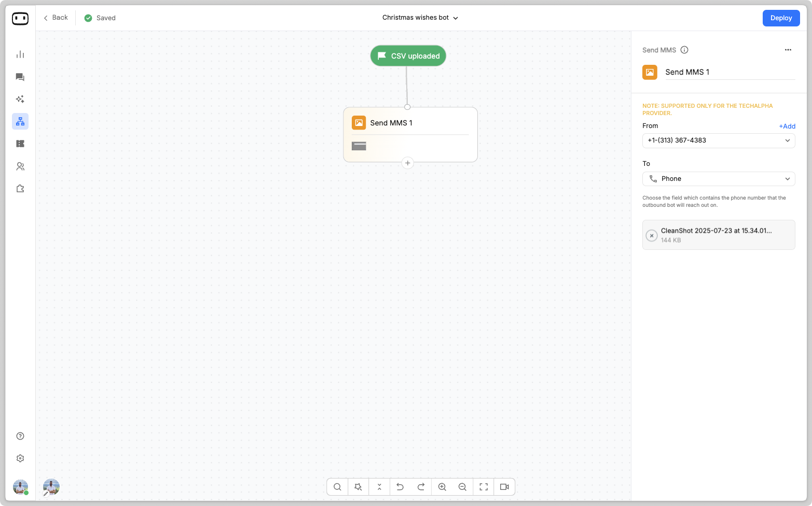The image size is (812, 506).
Task: Zoom out on the canvas
Action: click(x=462, y=487)
